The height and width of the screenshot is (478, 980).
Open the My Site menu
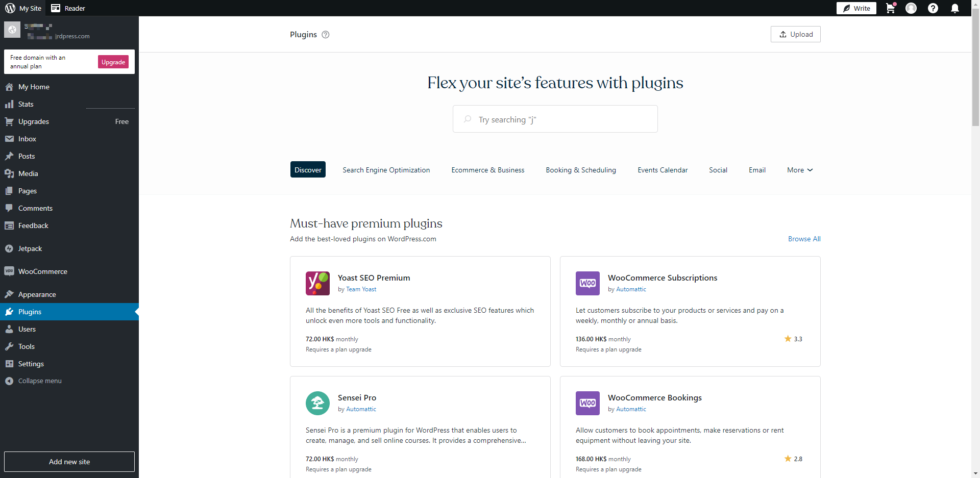coord(23,8)
